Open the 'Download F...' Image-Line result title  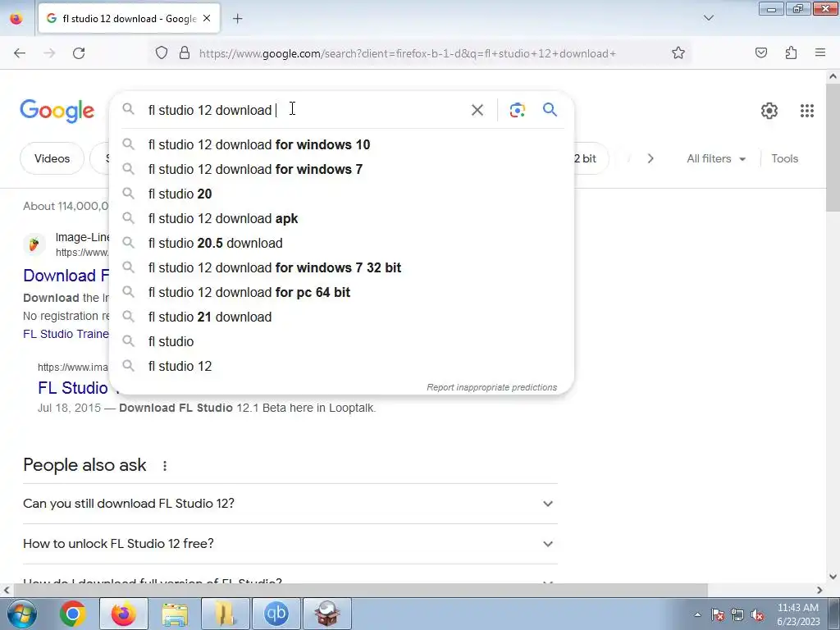tap(66, 276)
